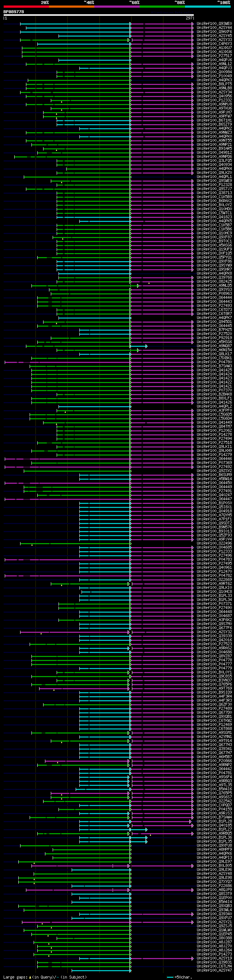Select the UniRef100_B7FHZ5 label
The image size is (234, 980).
pyautogui.click(x=214, y=330)
